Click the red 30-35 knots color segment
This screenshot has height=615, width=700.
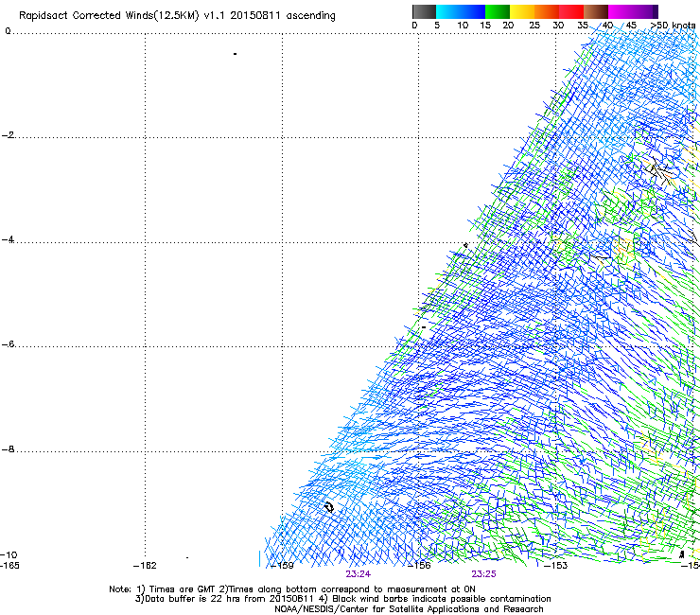[x=571, y=11]
